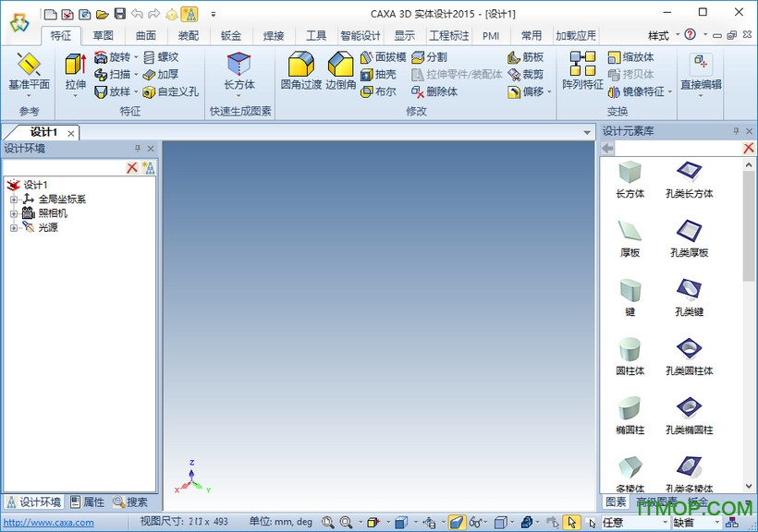Choose the 旋转 revolve feature
758x532 pixels.
point(113,57)
